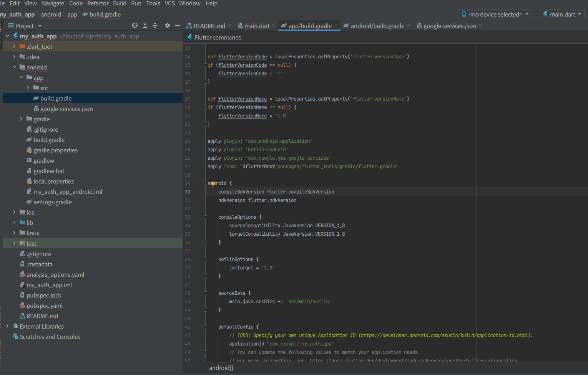The width and height of the screenshot is (588, 375).
Task: Hide the Project tool window via minus icon
Action: pyautogui.click(x=178, y=26)
